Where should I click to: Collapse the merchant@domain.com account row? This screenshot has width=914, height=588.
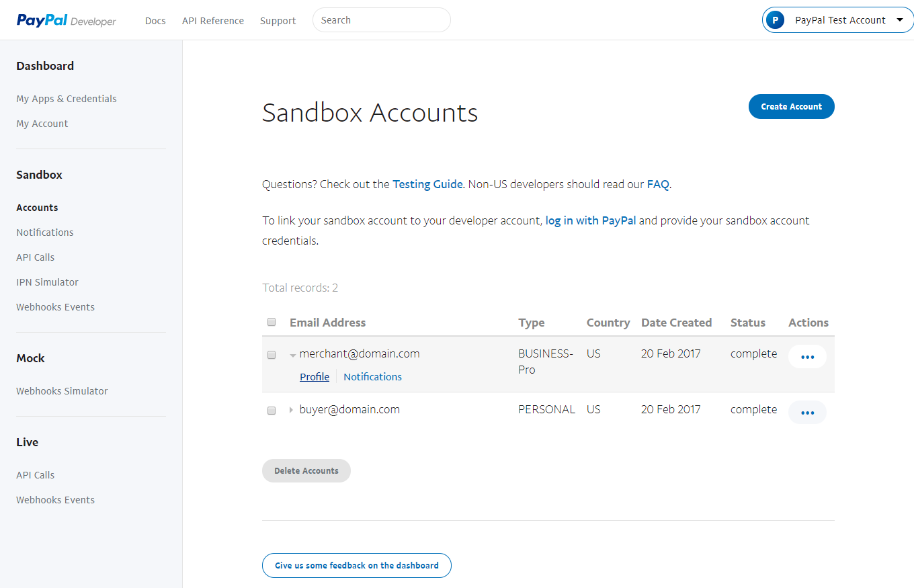coord(292,353)
